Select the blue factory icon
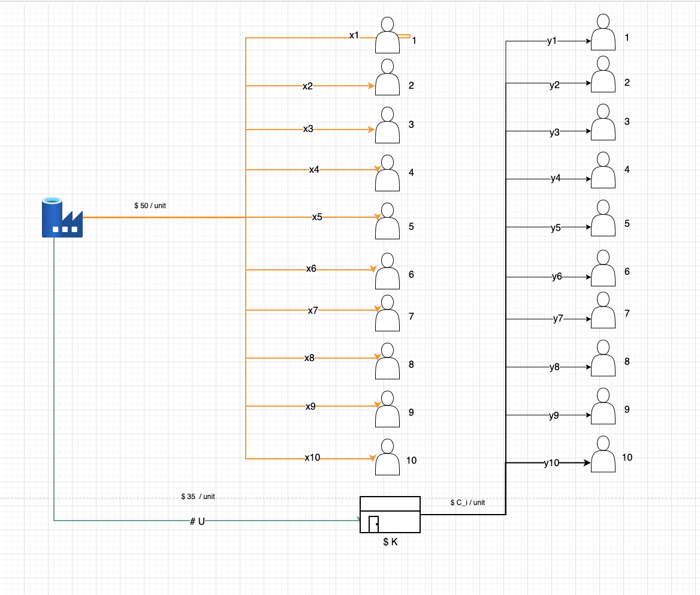Viewport: 700px width, 595px height. (x=62, y=218)
